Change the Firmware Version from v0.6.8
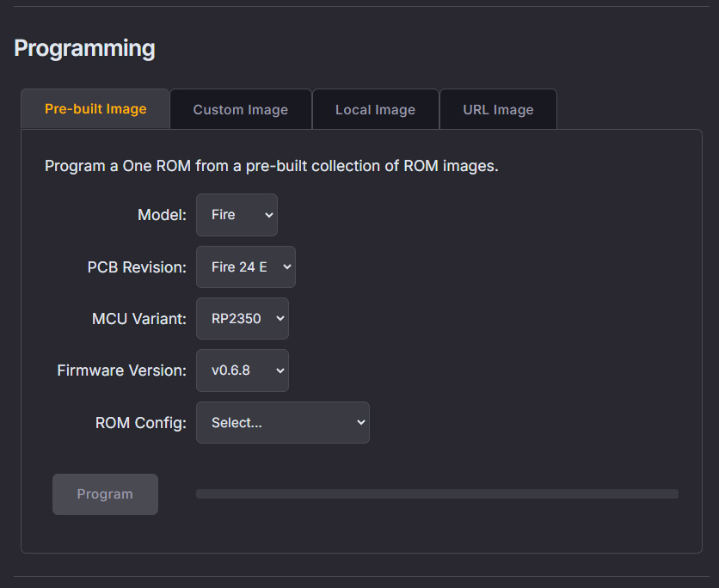 pos(242,371)
